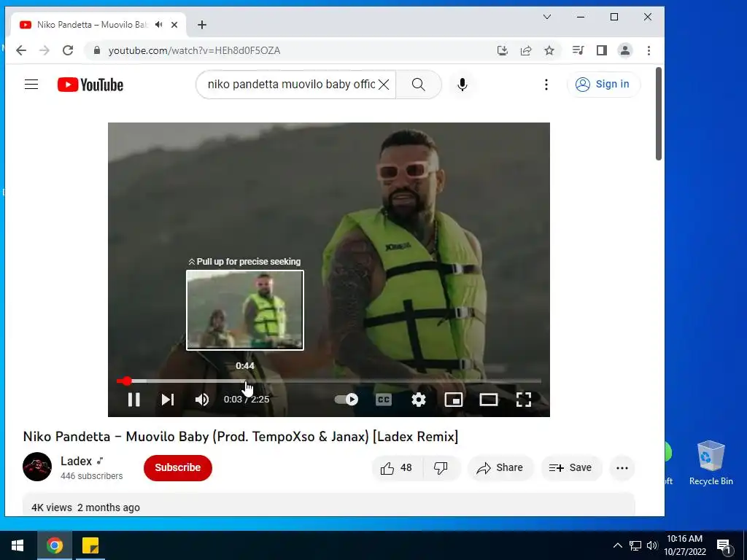Open a new Chrome tab
Viewport: 747px width, 560px height.
tap(202, 25)
